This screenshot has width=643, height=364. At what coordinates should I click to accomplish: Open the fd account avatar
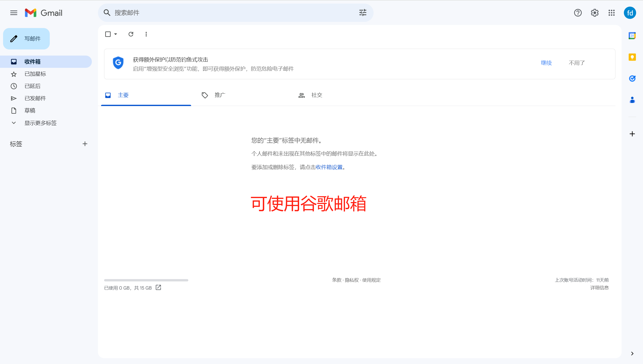point(630,13)
